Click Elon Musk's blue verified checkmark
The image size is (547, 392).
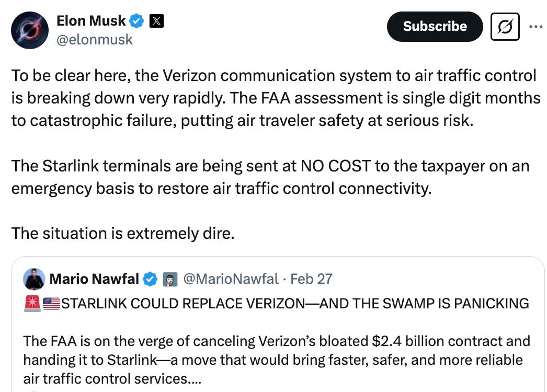point(135,20)
